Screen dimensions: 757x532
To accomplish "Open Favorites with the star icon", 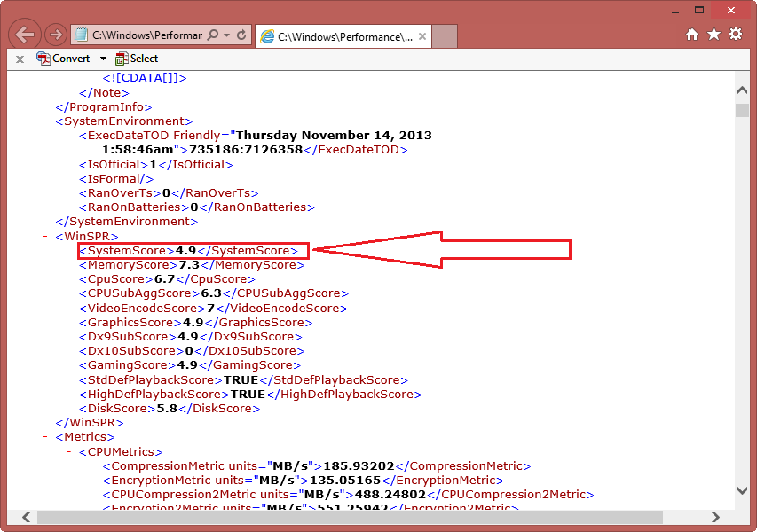I will [714, 35].
